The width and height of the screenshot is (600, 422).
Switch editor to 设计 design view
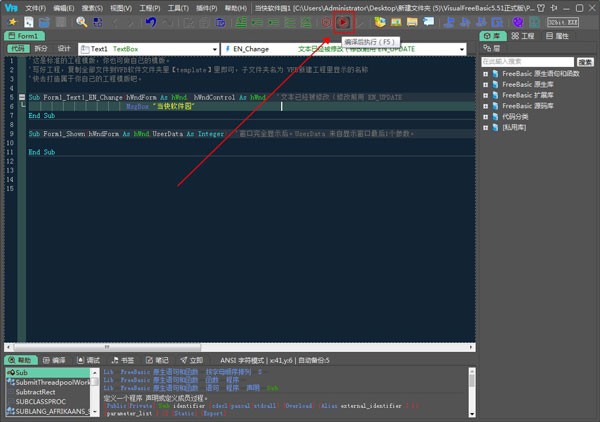(x=64, y=48)
